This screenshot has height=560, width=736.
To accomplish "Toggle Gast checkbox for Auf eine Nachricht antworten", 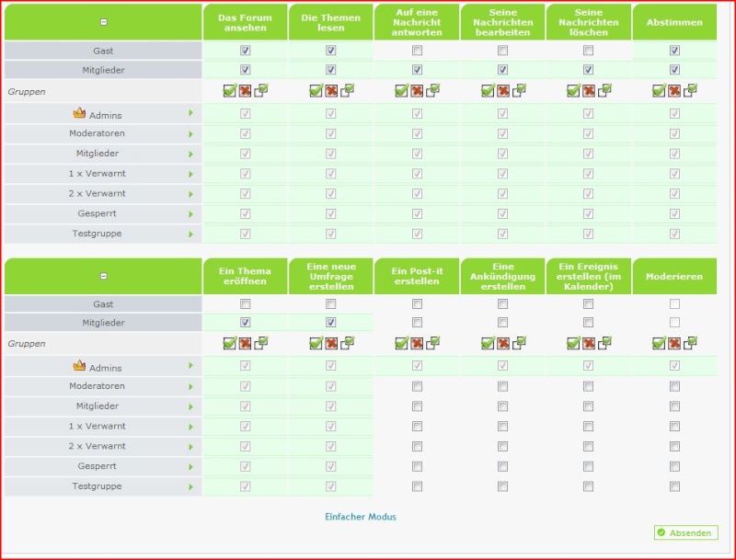I will pos(417,51).
